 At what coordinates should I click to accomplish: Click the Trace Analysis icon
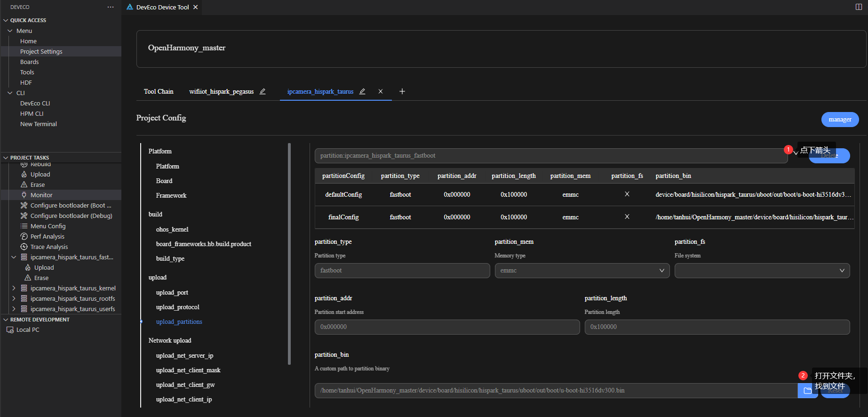pyautogui.click(x=24, y=247)
